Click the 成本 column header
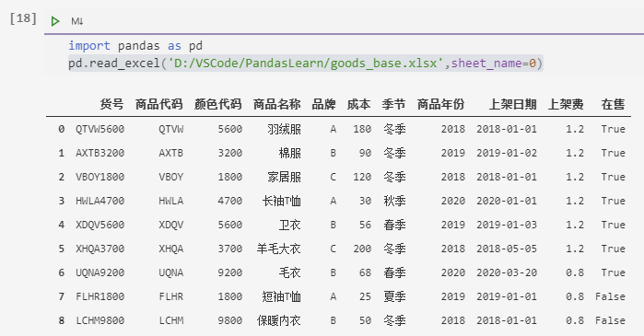This screenshot has width=644, height=336. click(x=358, y=104)
